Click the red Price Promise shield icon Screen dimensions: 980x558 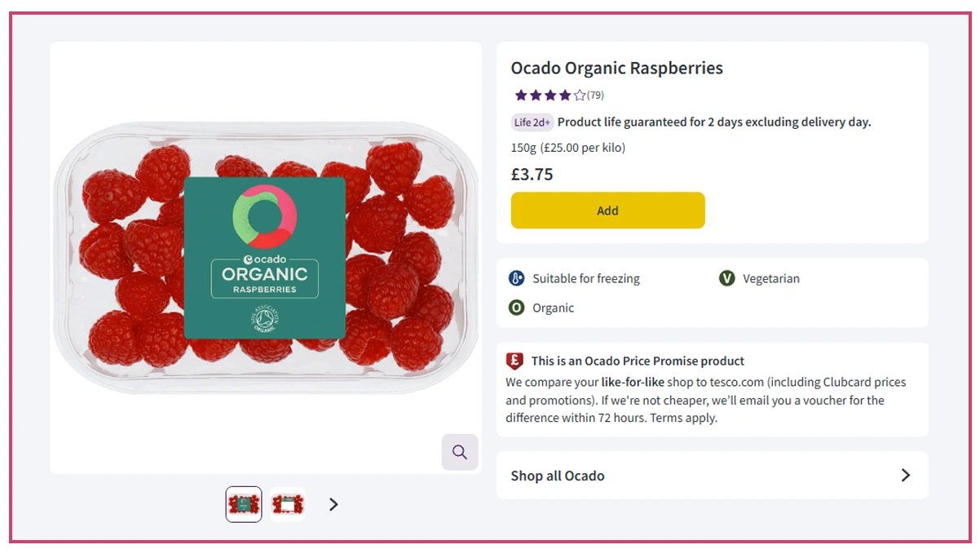514,361
